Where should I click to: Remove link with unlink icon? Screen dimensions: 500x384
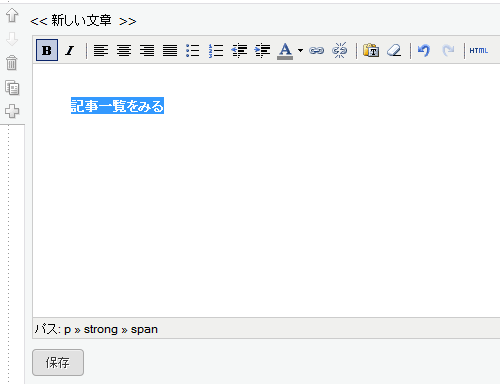[x=339, y=50]
